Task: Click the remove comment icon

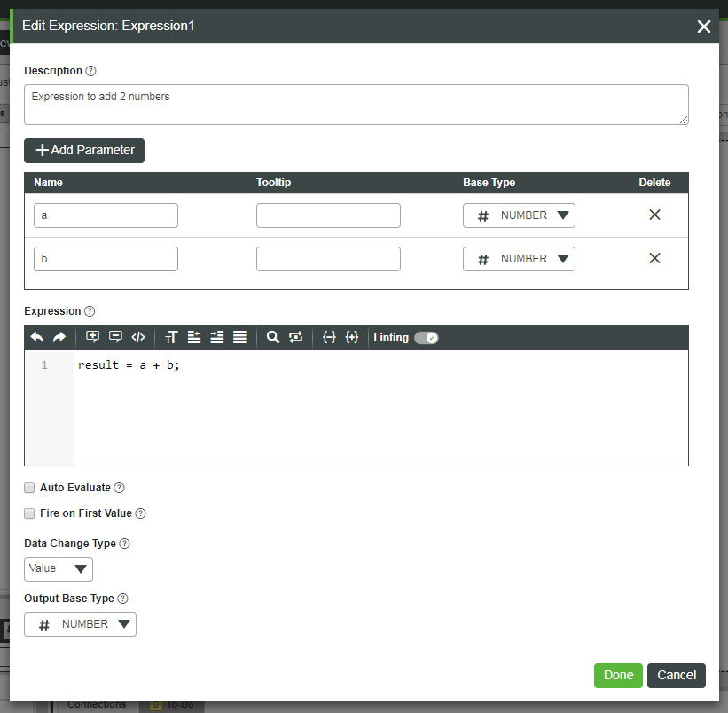Action: click(x=115, y=337)
